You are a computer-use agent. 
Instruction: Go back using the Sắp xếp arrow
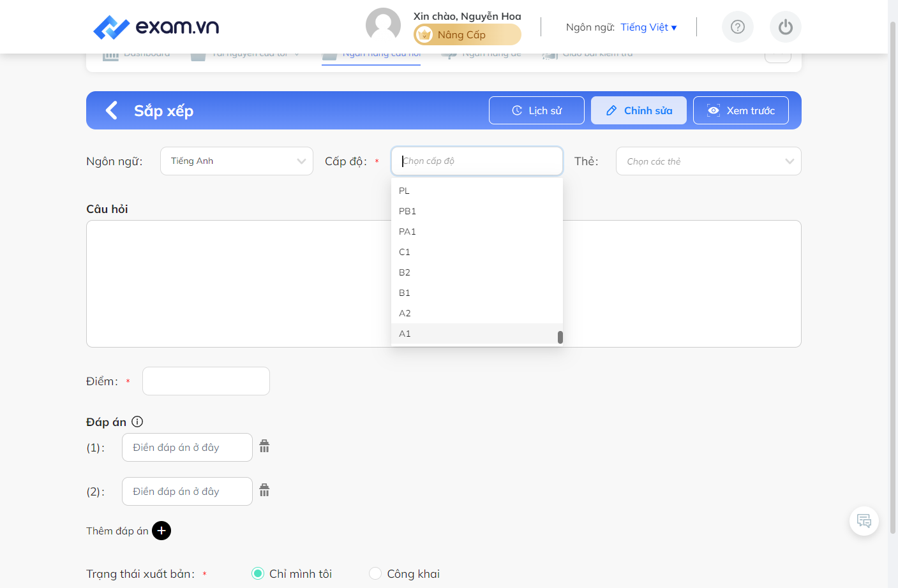coord(112,110)
